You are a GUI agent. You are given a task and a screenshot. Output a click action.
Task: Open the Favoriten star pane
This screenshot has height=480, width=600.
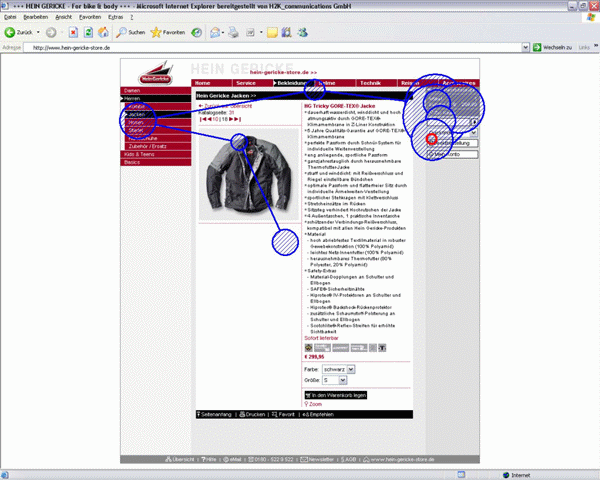[168, 33]
